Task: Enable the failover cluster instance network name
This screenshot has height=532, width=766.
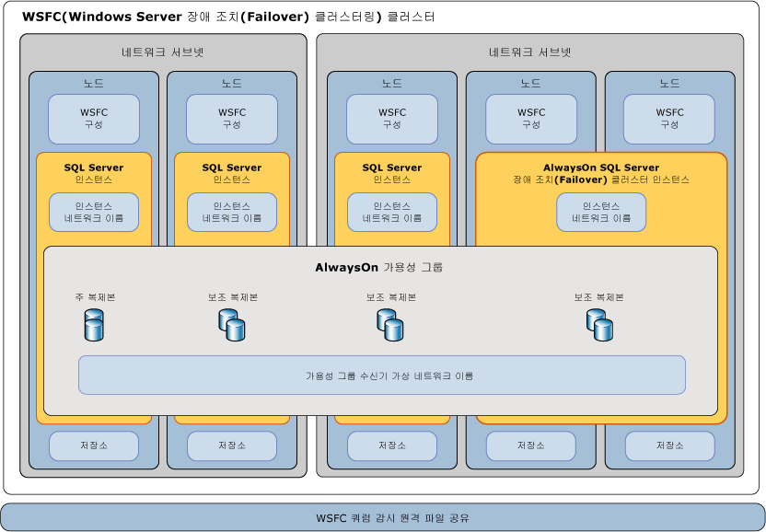Action: pos(600,212)
